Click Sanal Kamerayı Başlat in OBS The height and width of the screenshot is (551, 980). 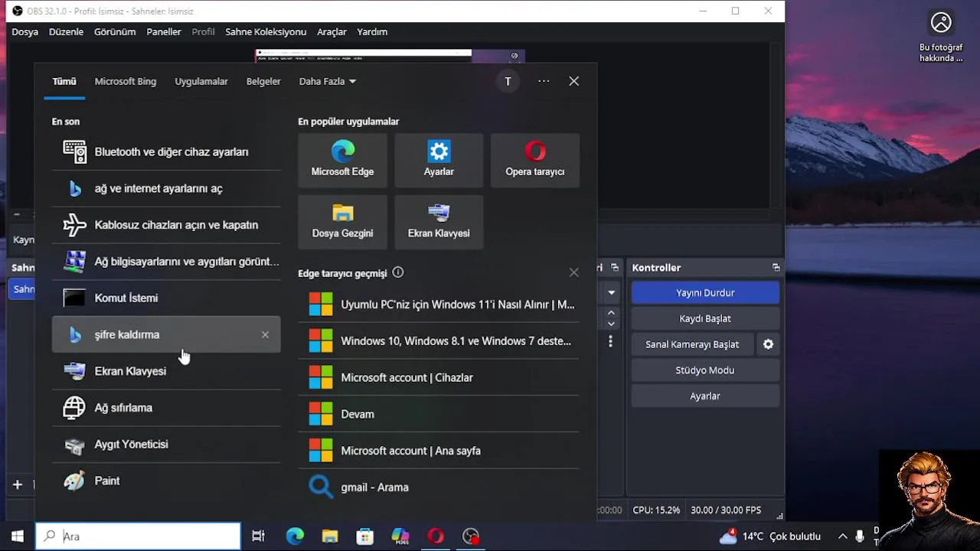[692, 344]
